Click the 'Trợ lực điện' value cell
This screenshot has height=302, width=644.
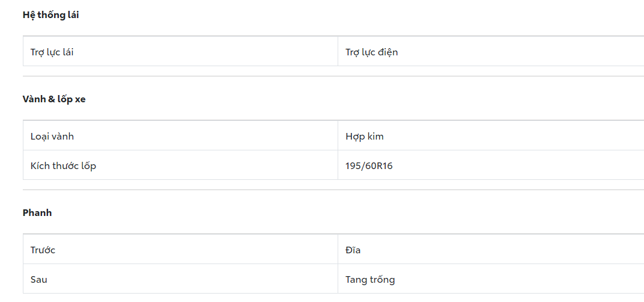point(371,52)
